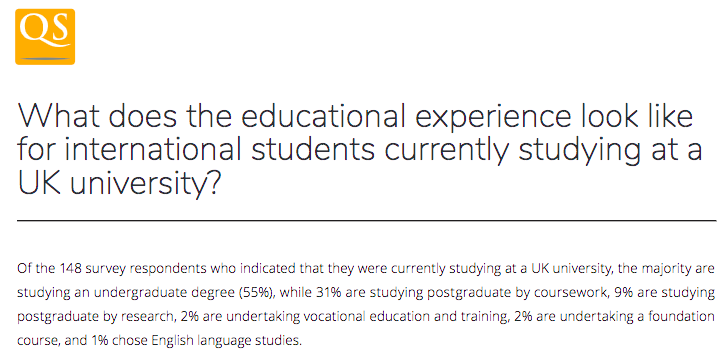This screenshot has height=361, width=725.
Task: Click the word 'foundation' in the paragraph
Action: tap(686, 317)
